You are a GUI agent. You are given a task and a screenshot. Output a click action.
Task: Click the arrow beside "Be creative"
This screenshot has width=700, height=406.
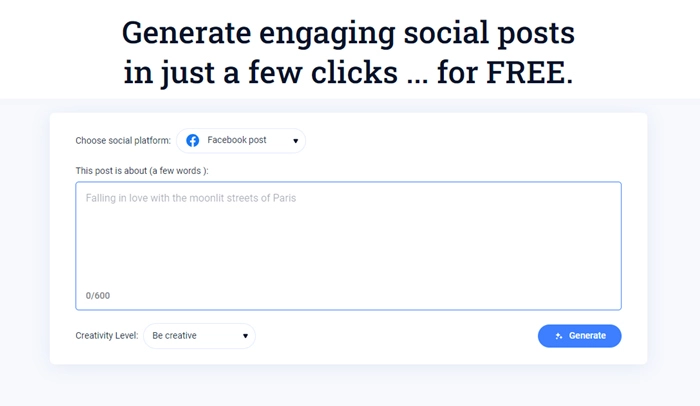245,336
